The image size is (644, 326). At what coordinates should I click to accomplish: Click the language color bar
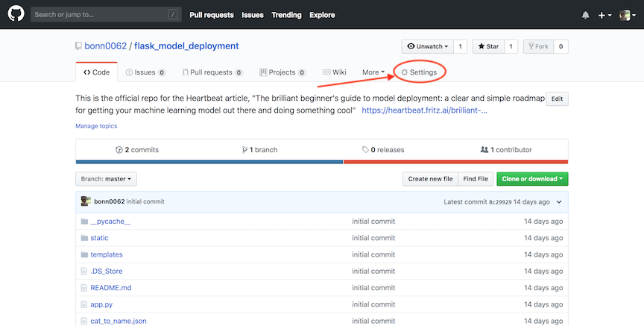(x=321, y=162)
